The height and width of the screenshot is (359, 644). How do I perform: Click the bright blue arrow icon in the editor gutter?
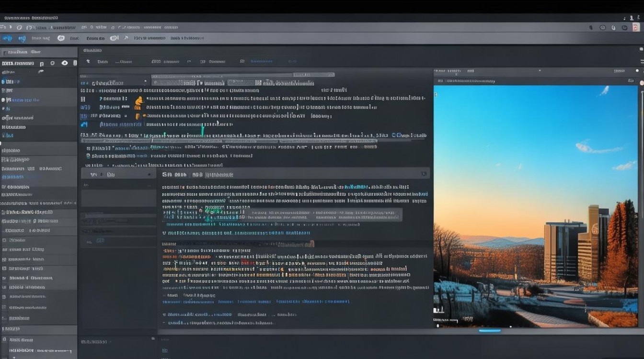pos(85,124)
